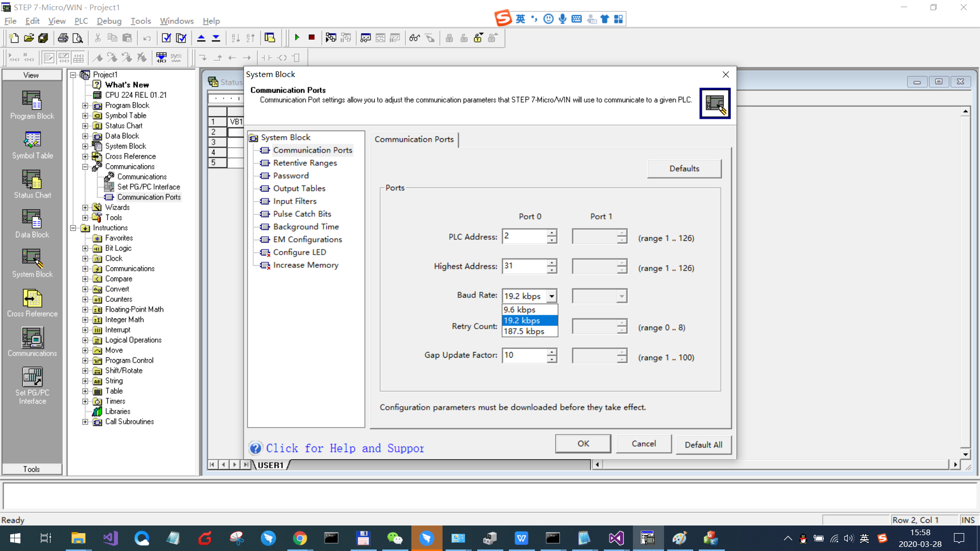980x551 pixels.
Task: Open the Baud Rate dropdown for Port 0
Action: [x=551, y=296]
